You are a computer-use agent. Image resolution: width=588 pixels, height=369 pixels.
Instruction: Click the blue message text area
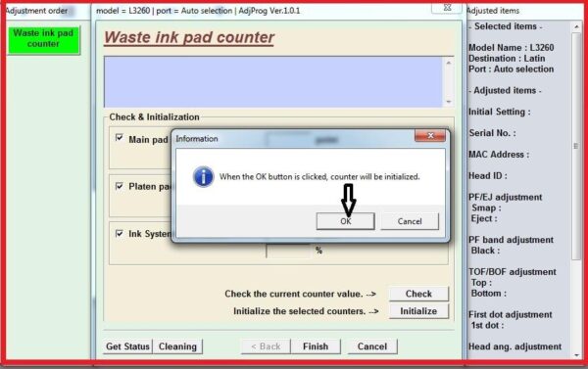[x=273, y=81]
